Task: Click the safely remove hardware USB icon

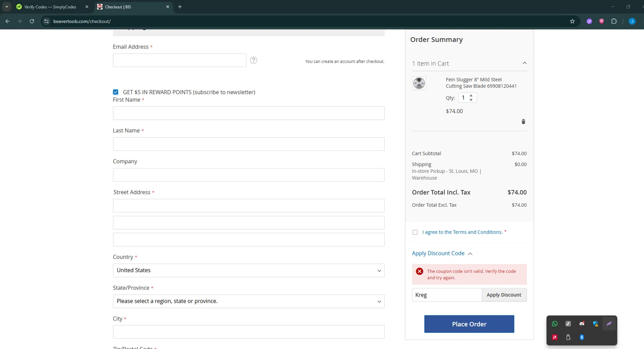Action: coord(568,337)
